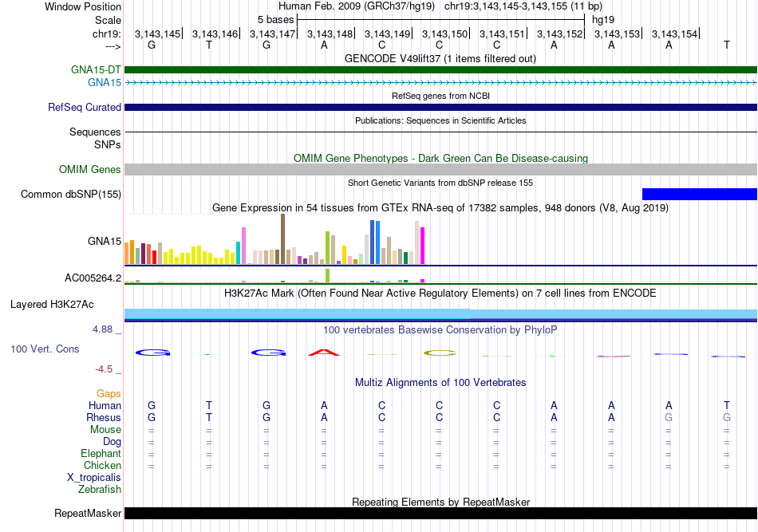Click the navy RefSeq Curated gene bar

pos(440,107)
